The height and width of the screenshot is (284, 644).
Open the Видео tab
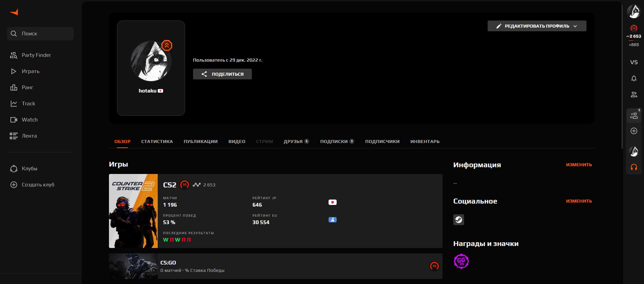coord(237,141)
